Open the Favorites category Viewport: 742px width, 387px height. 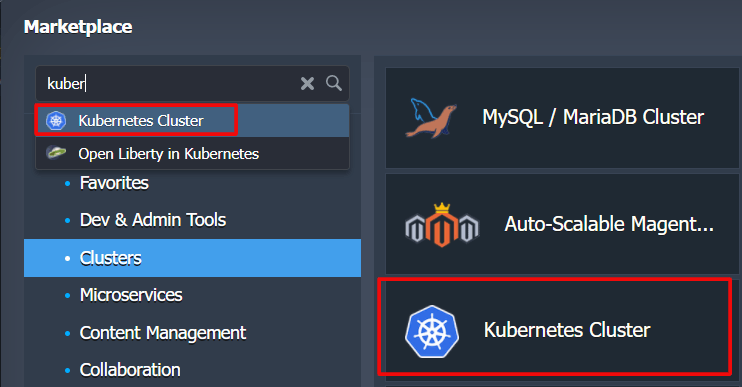tap(114, 183)
